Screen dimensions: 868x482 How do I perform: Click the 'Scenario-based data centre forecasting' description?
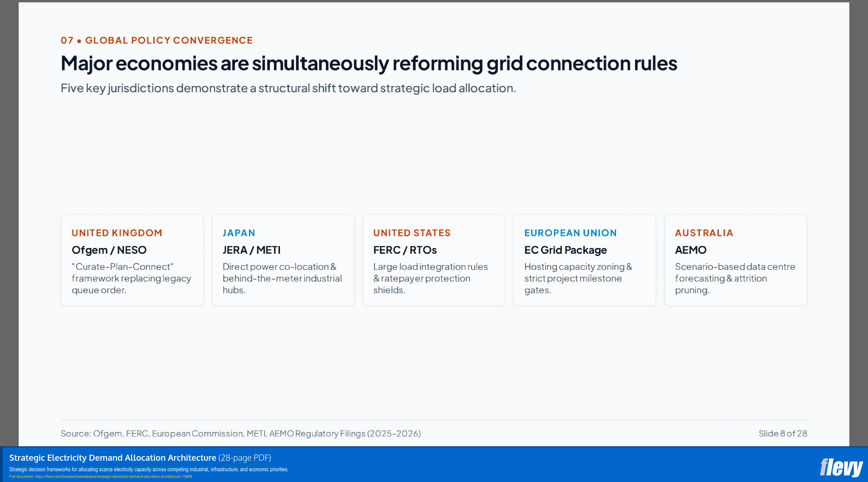pyautogui.click(x=735, y=278)
